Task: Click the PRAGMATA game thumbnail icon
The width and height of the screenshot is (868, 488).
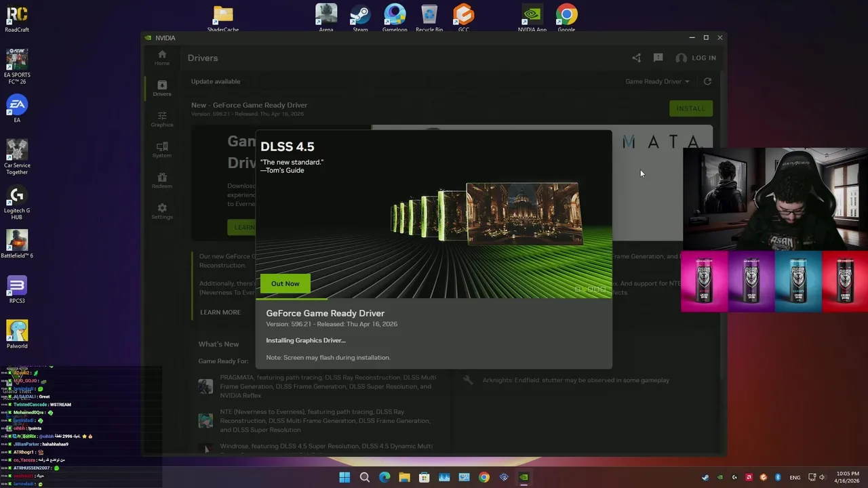Action: [x=205, y=386]
